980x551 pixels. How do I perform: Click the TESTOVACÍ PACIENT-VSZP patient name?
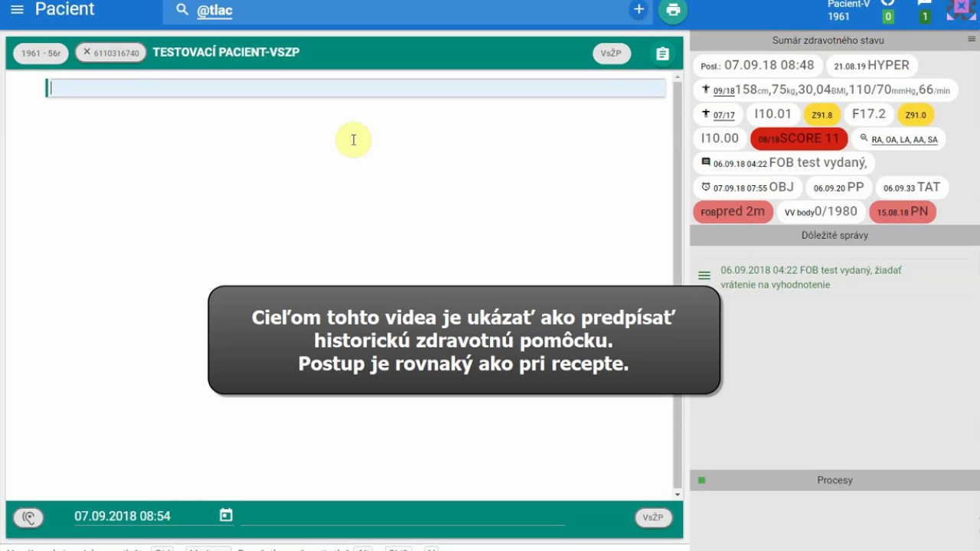point(226,53)
